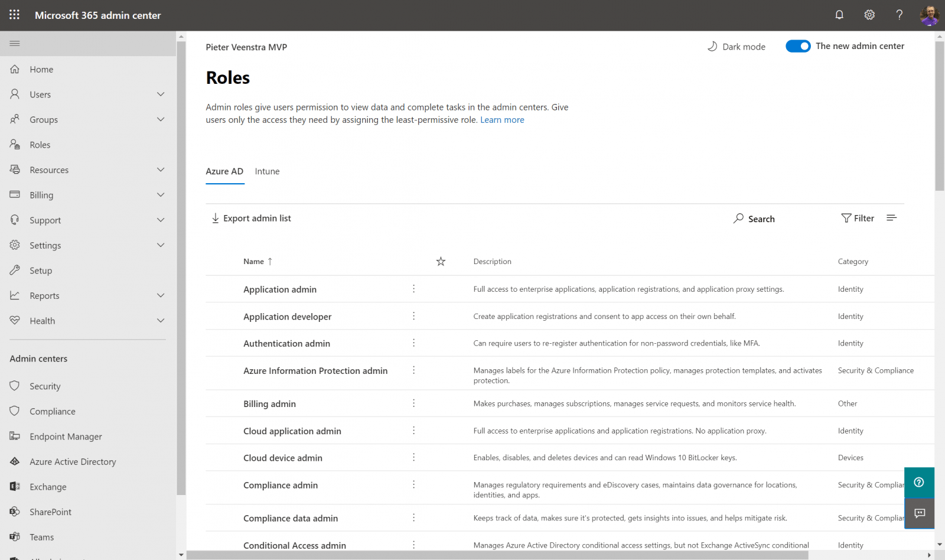The image size is (945, 560).
Task: Turn off The new admin center switch
Action: tap(798, 46)
